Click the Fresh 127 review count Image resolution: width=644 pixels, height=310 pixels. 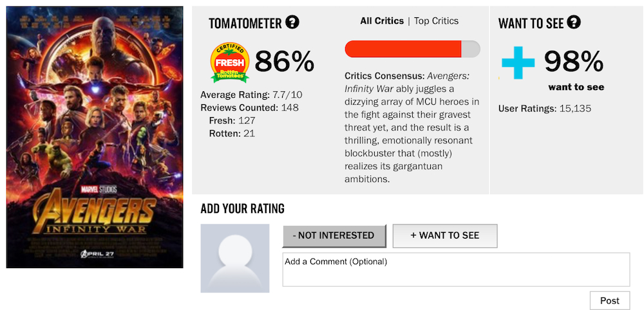232,120
